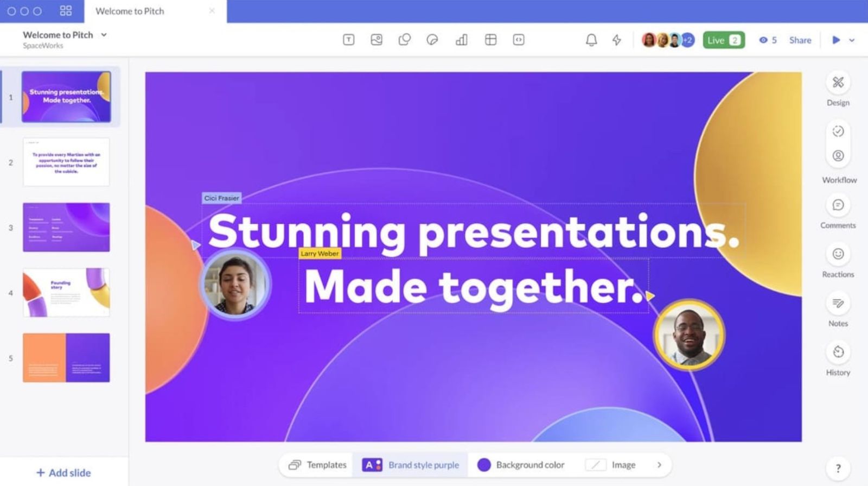
Task: Click Add slide button
Action: [x=63, y=472]
